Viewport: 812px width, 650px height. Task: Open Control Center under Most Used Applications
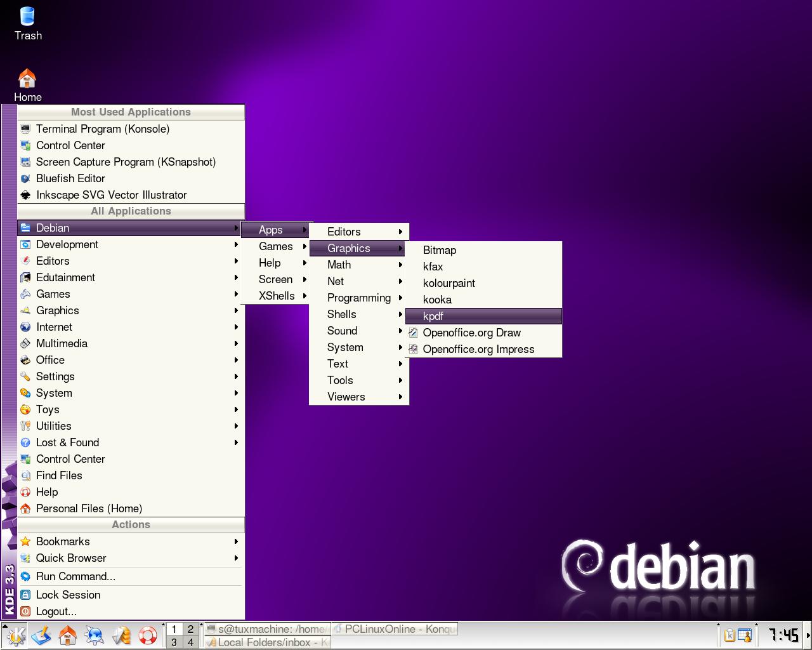tap(131, 145)
